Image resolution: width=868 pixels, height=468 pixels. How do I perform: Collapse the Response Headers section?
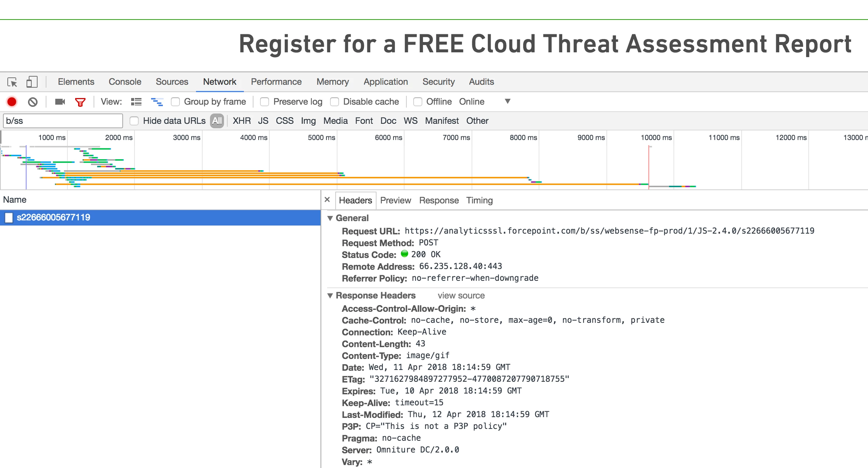[x=330, y=296]
